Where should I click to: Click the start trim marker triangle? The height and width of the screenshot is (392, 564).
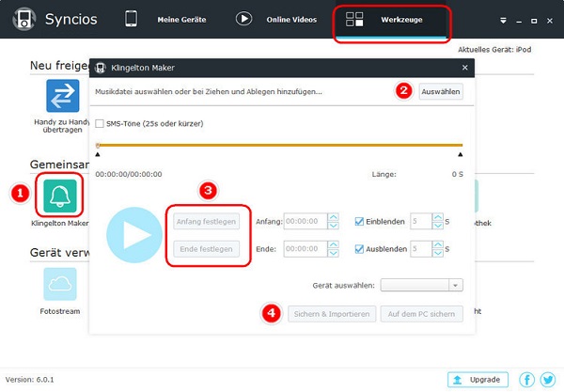98,155
